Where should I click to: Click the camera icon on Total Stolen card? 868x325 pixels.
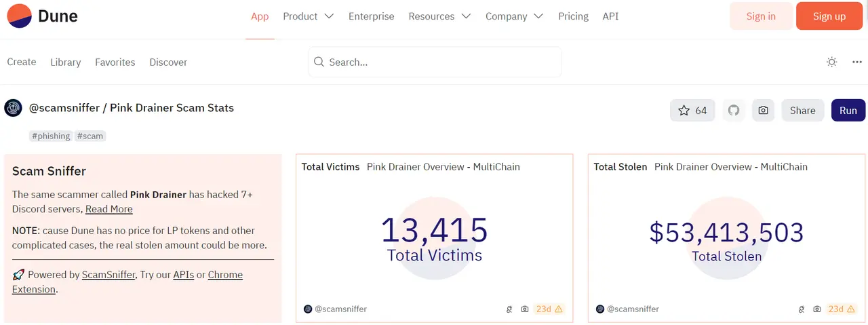click(816, 309)
